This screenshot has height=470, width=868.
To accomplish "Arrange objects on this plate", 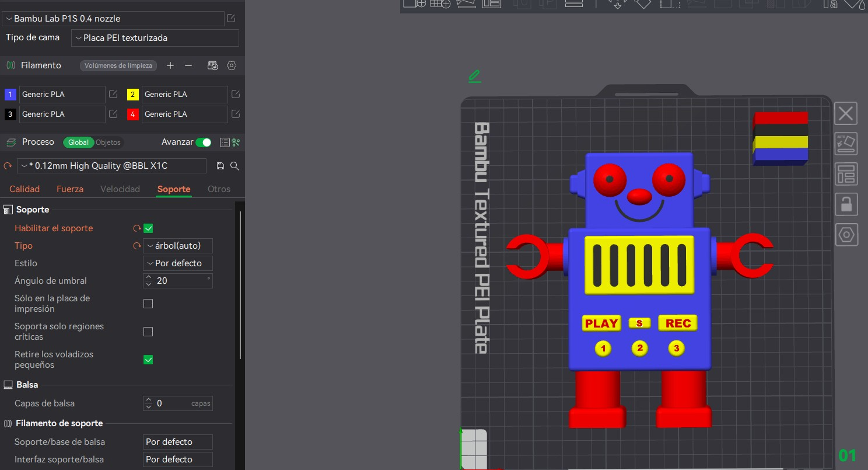I will pyautogui.click(x=846, y=174).
